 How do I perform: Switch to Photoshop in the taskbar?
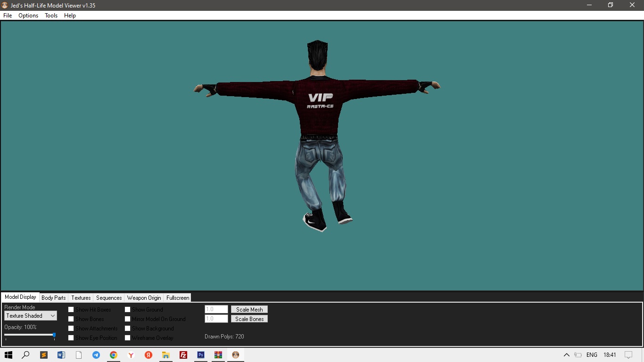[201, 355]
